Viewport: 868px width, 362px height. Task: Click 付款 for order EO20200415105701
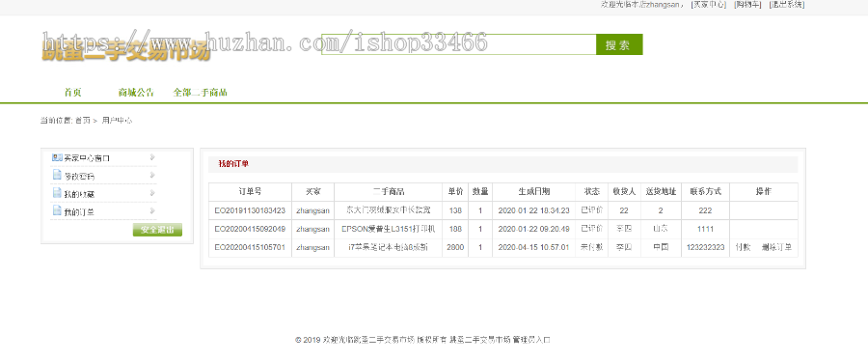(x=743, y=247)
